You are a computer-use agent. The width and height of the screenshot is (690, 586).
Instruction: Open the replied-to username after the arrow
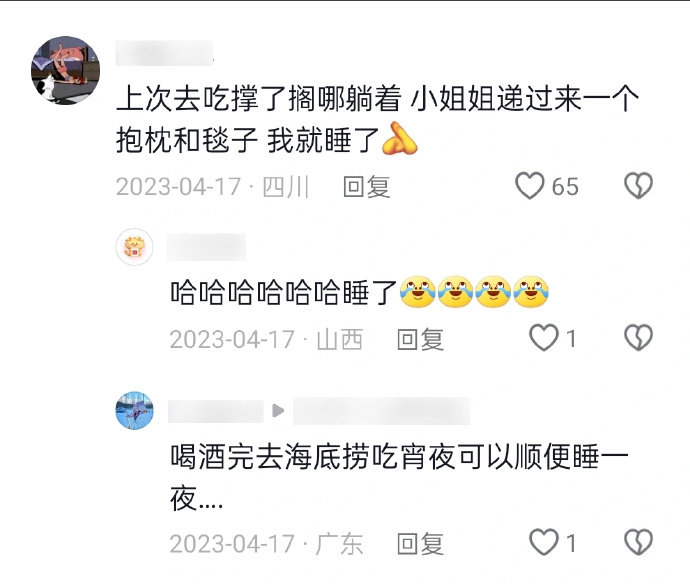click(382, 411)
